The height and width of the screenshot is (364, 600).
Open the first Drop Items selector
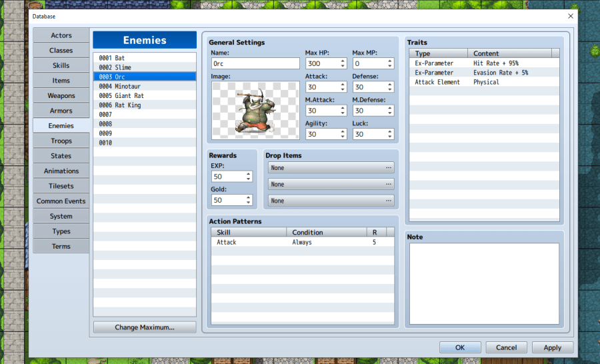click(x=331, y=168)
